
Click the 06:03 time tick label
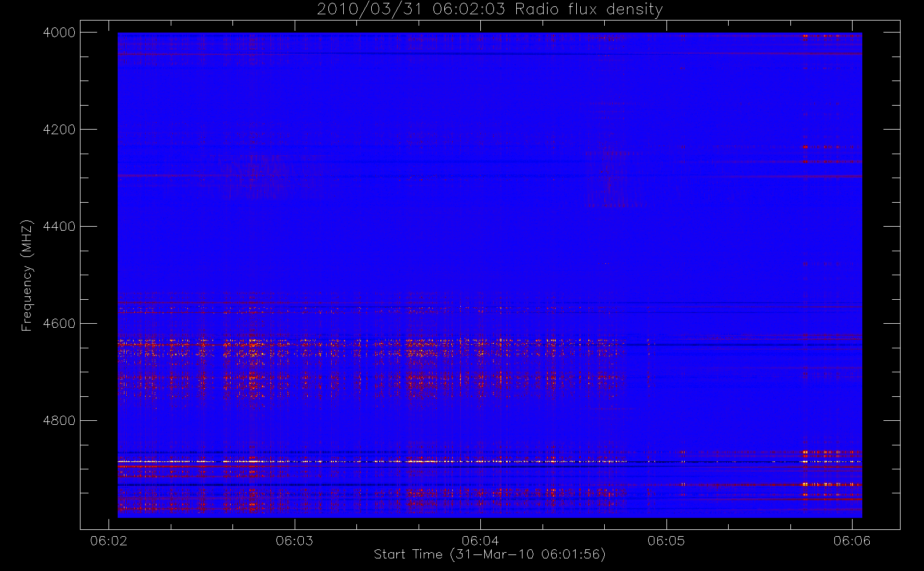pos(295,541)
